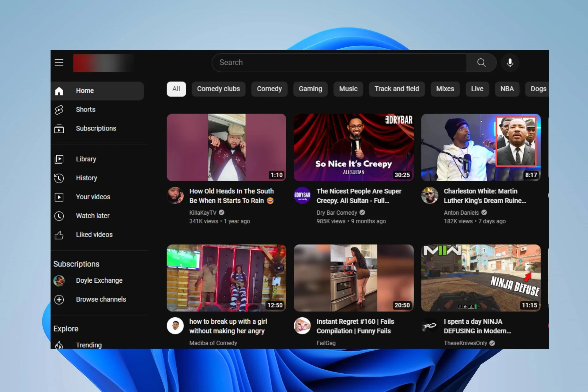Viewport: 588px width, 392px height.
Task: Open title 'Instant Regret #160 | Fails'
Action: coord(355,326)
